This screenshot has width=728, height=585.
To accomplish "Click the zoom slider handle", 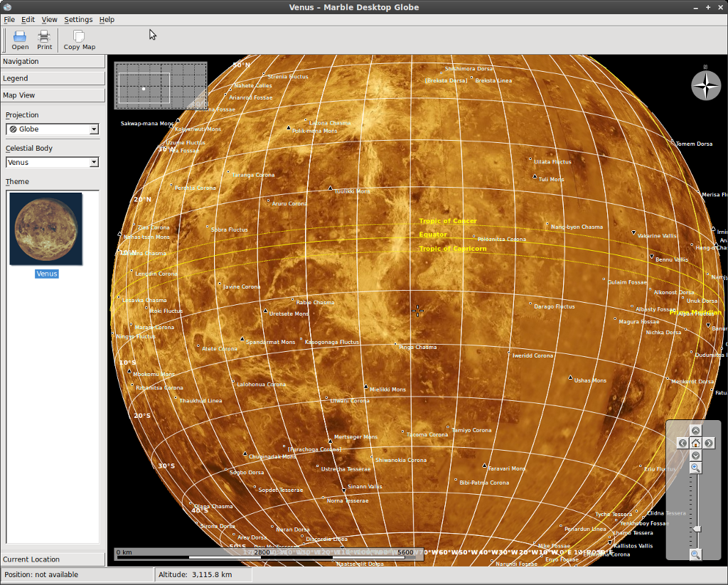I will coord(697,529).
